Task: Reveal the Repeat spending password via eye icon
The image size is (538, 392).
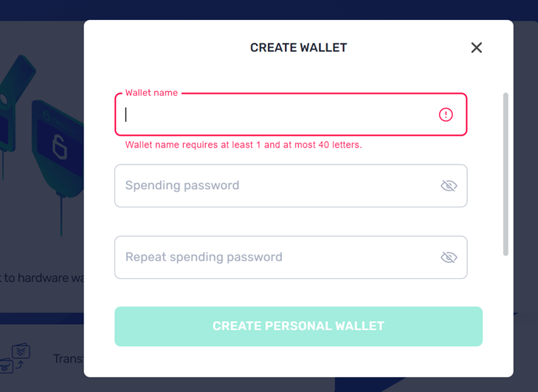Action: click(x=449, y=257)
